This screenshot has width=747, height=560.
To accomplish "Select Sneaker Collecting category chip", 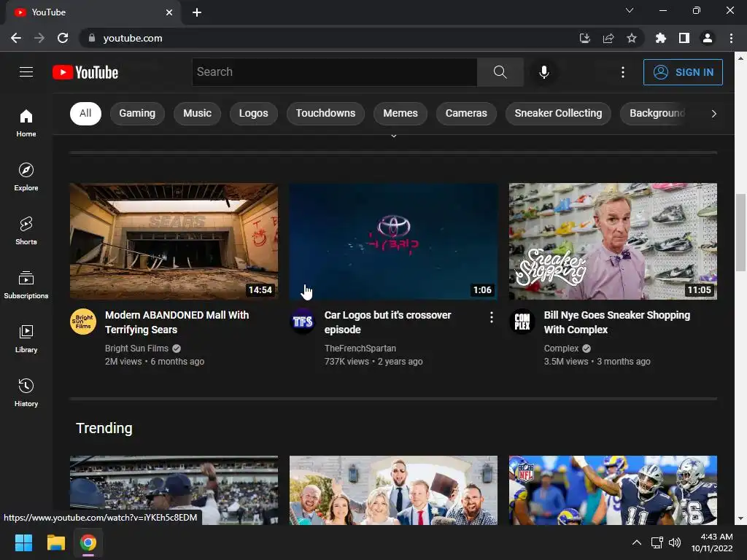I will pyautogui.click(x=558, y=113).
